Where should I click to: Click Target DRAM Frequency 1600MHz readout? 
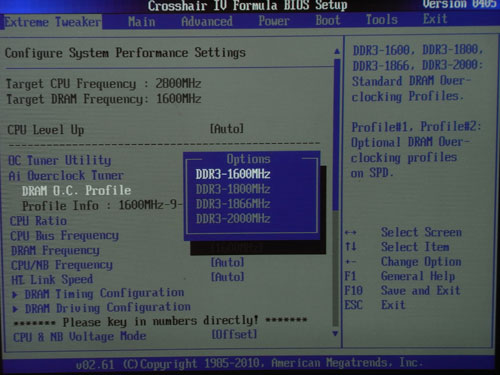(x=104, y=99)
